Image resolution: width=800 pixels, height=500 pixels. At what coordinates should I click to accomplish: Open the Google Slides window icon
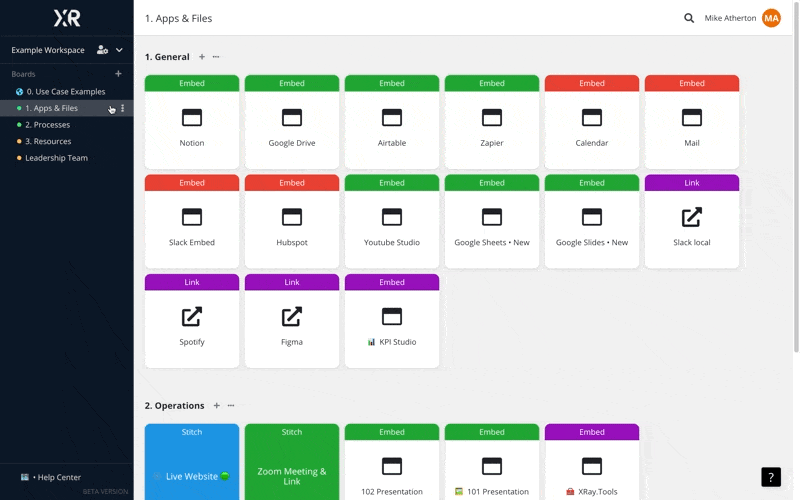[592, 217]
